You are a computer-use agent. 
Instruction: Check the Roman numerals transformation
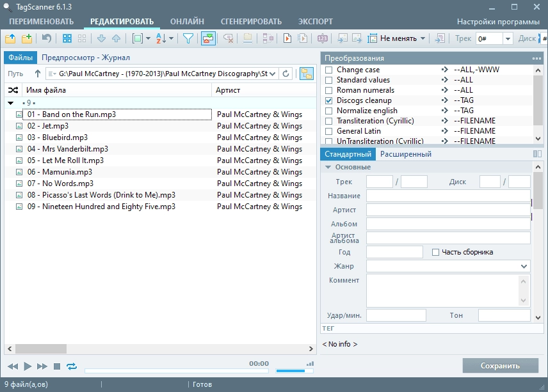click(x=328, y=90)
